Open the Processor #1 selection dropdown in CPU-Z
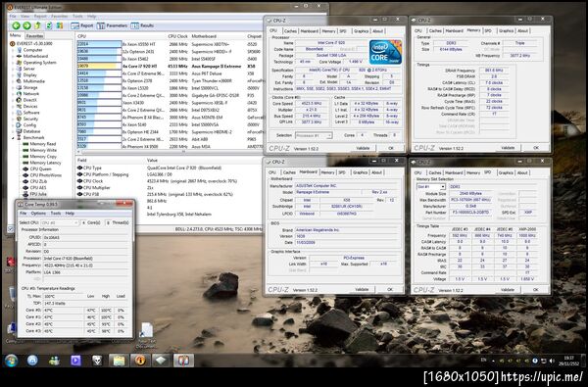This screenshot has height=387, width=588. click(x=314, y=135)
